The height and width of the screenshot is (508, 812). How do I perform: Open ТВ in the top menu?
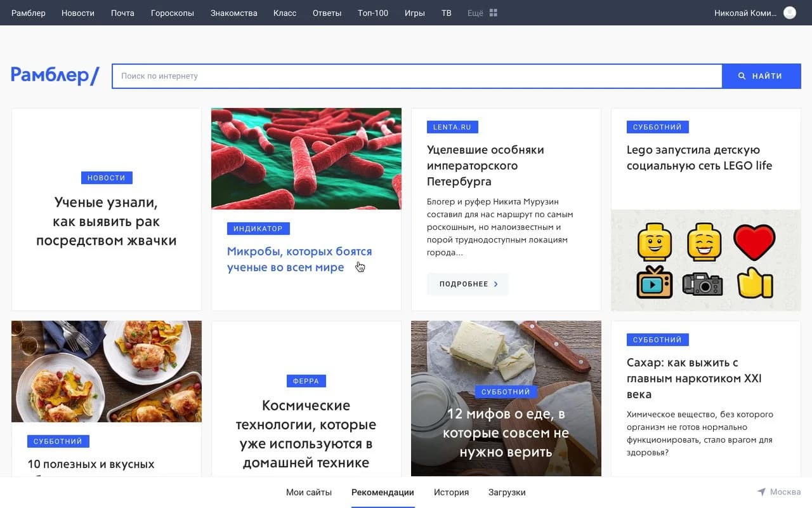(447, 13)
